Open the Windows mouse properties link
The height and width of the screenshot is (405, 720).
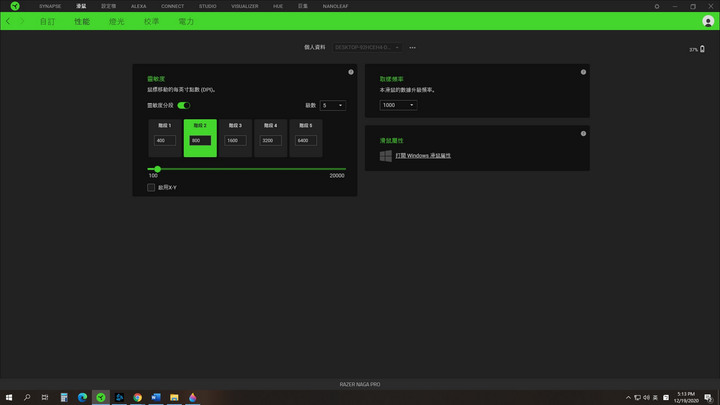coord(423,156)
